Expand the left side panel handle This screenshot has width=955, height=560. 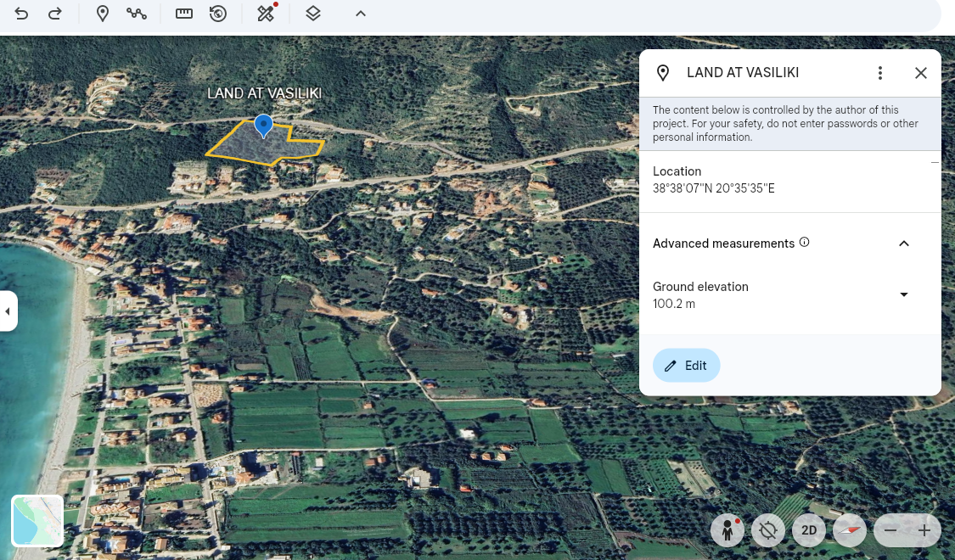pyautogui.click(x=8, y=311)
